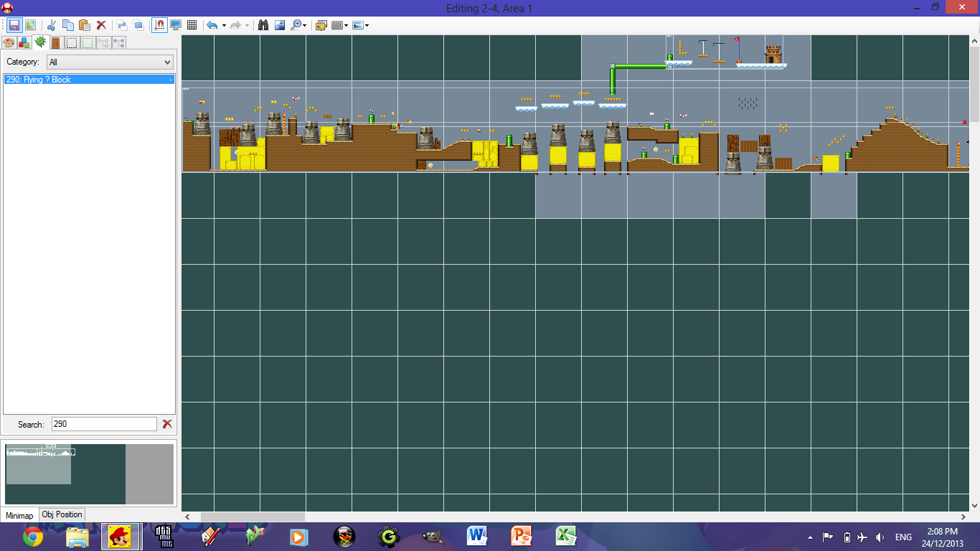Screen dimensions: 980x551
Task: Clear search with the red X button
Action: (167, 424)
